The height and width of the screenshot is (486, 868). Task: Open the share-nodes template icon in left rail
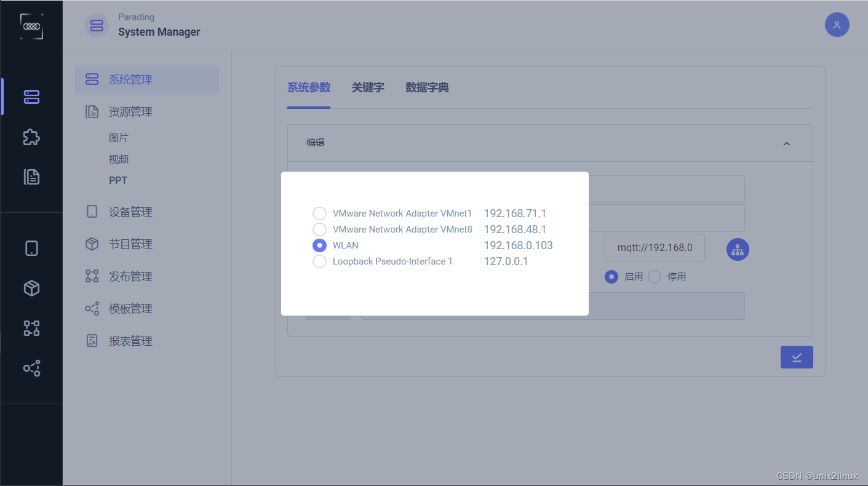click(31, 368)
